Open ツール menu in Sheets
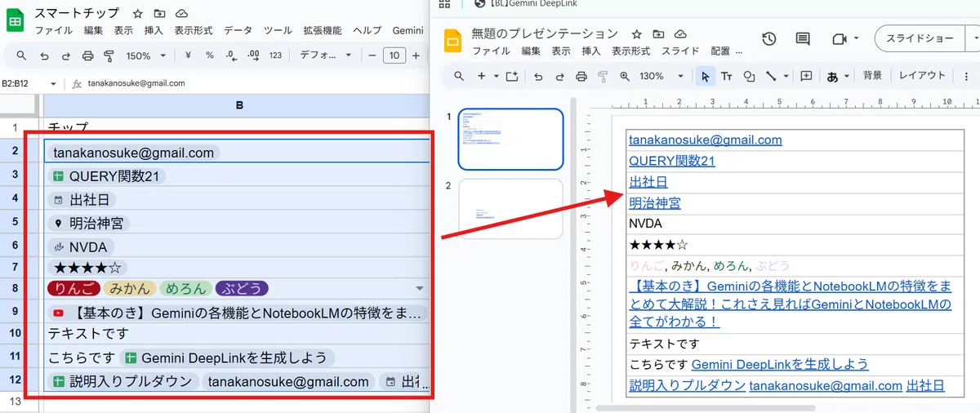 pos(278,30)
